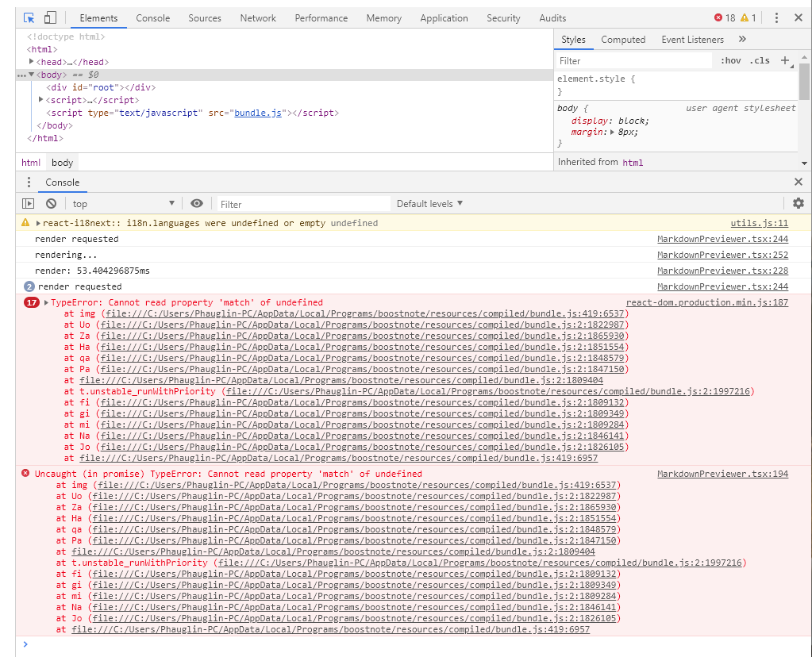The height and width of the screenshot is (657, 812).
Task: Show the console sidebar icon
Action: (x=29, y=204)
